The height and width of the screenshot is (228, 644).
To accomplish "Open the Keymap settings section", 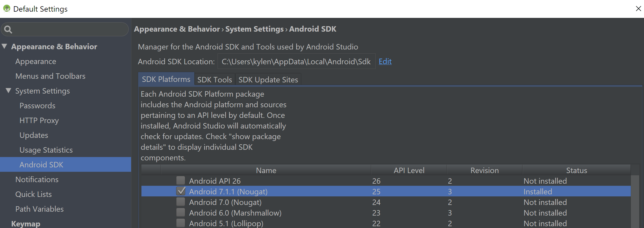I will [x=26, y=224].
